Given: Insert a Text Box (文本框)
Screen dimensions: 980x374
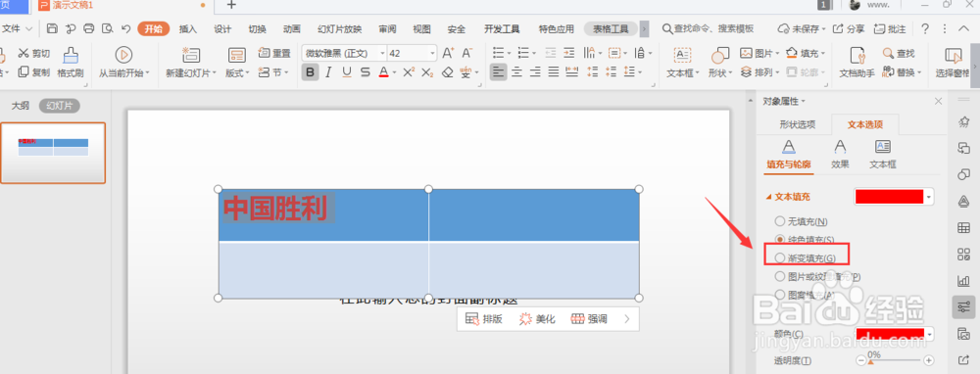Looking at the screenshot, I should (x=682, y=63).
